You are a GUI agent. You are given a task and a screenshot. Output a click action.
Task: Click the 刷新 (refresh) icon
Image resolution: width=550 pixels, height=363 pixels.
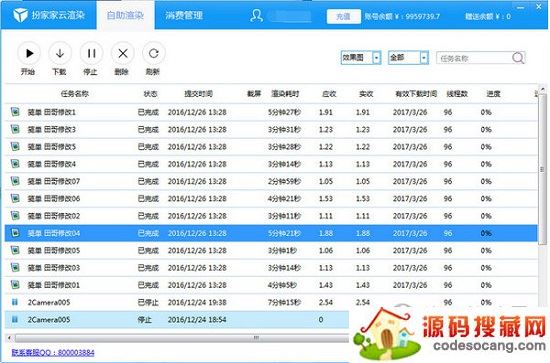[x=154, y=53]
